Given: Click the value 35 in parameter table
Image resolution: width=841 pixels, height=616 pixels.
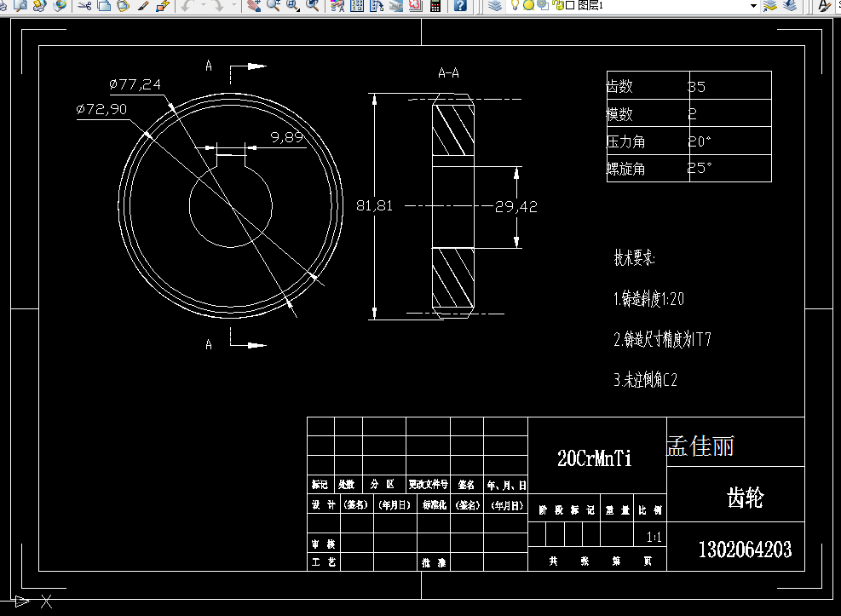Looking at the screenshot, I should (696, 87).
